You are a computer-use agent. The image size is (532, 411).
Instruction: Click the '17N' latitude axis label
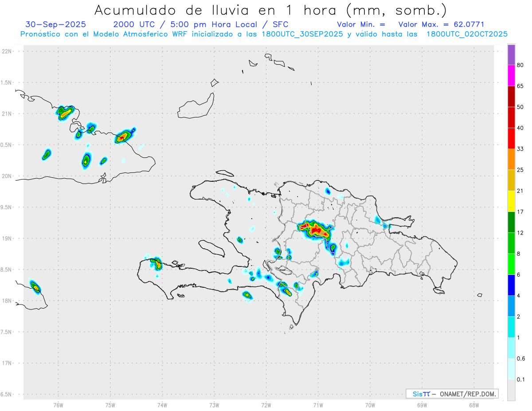pyautogui.click(x=7, y=363)
